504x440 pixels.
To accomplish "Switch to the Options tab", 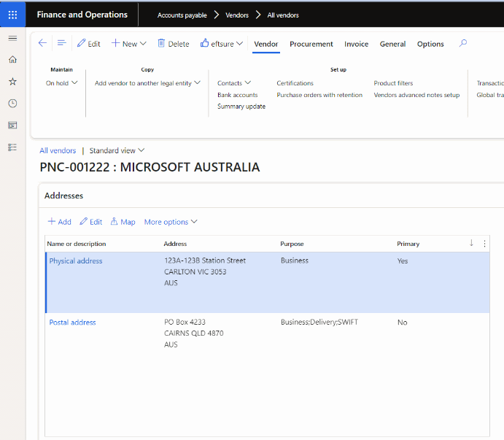I will [x=430, y=44].
